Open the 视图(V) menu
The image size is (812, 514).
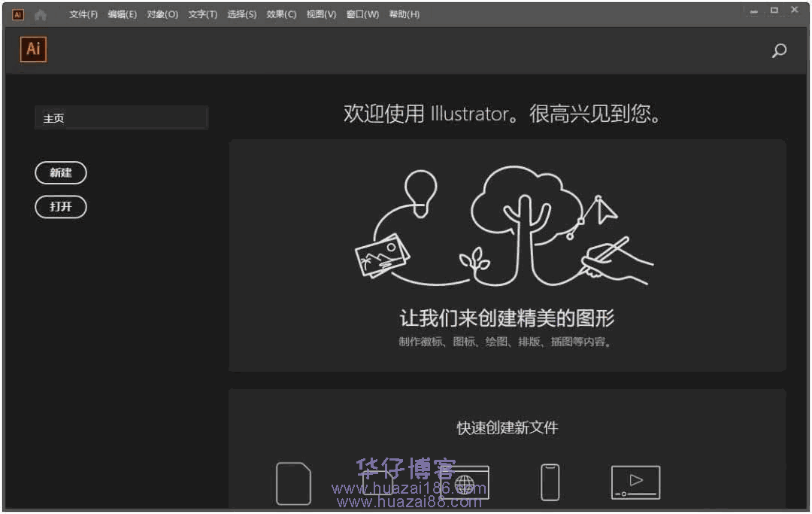coord(321,14)
